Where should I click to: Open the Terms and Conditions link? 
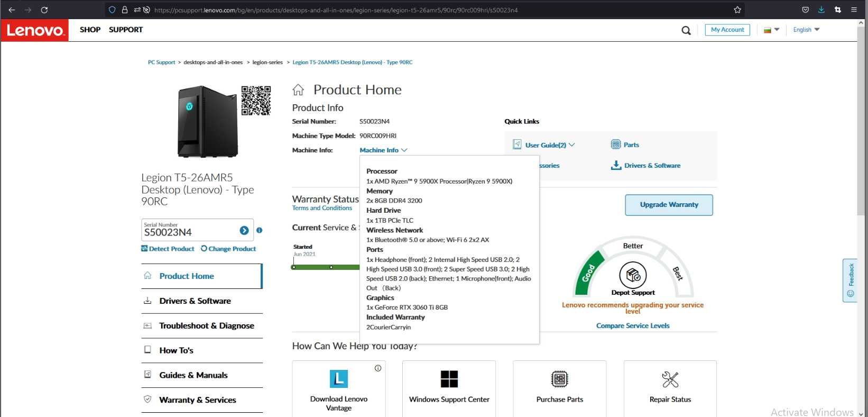pos(322,208)
